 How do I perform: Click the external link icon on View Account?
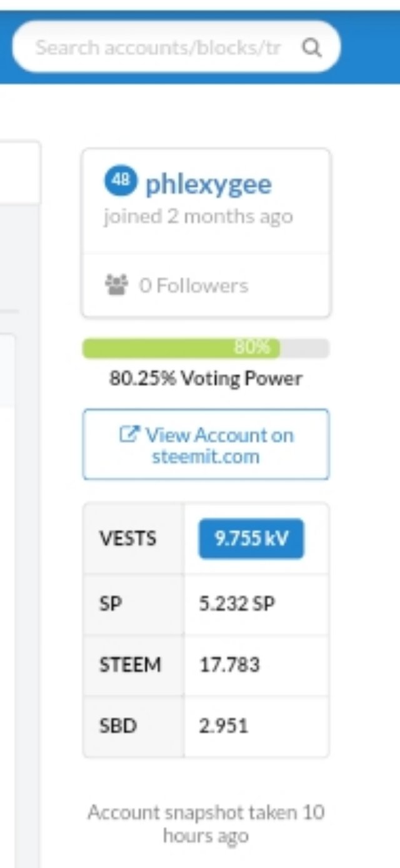129,434
